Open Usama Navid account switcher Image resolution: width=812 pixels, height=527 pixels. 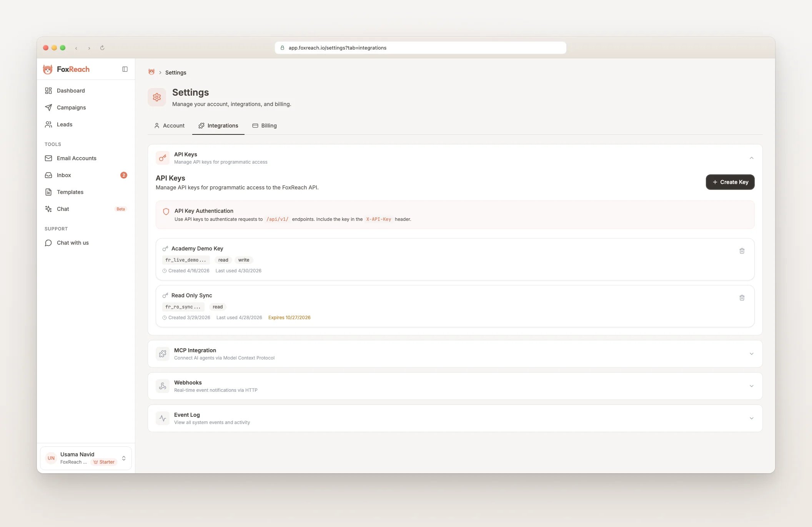(86, 458)
